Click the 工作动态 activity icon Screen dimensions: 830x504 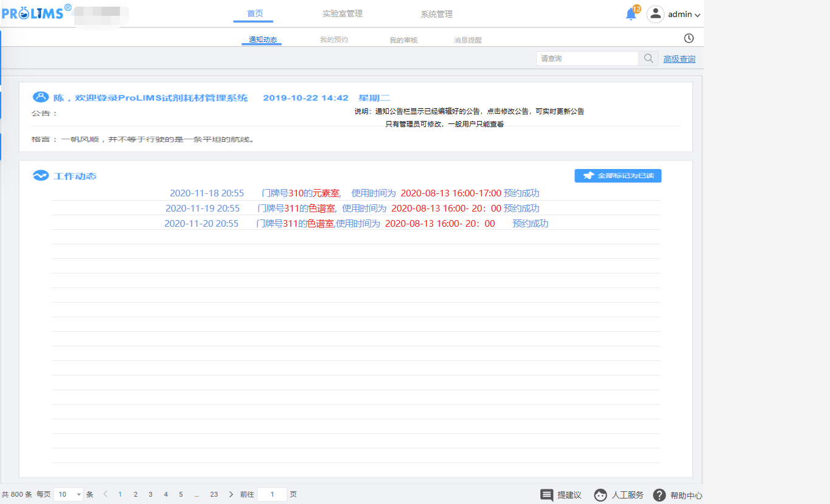[x=40, y=176]
